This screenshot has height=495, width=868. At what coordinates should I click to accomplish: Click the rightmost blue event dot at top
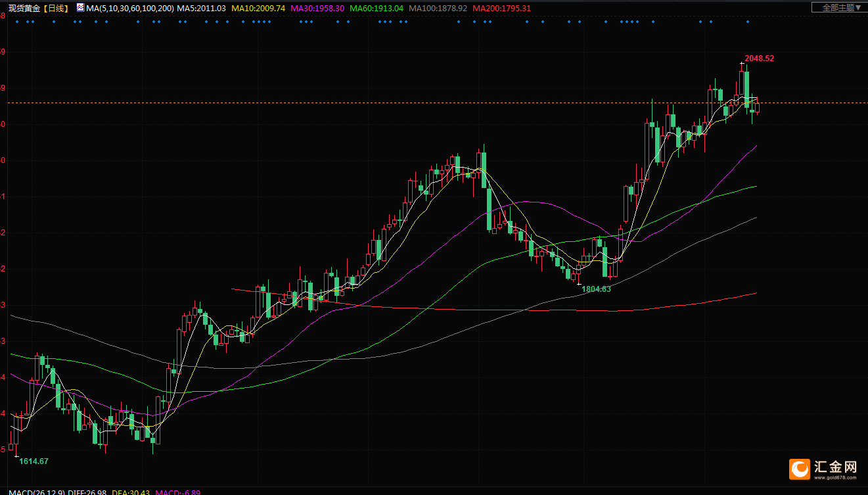click(x=748, y=22)
